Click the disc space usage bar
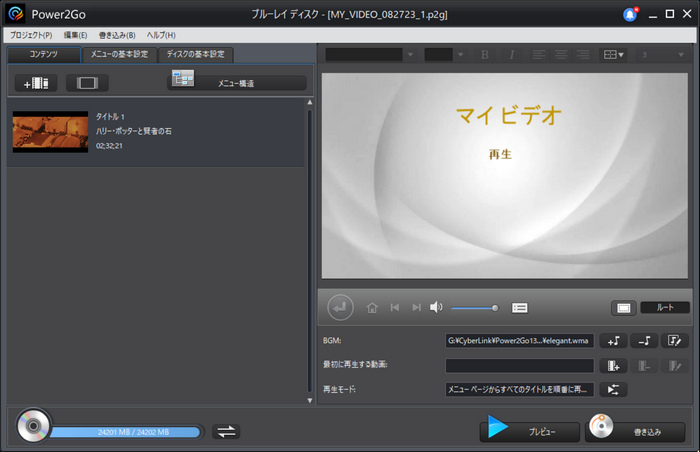This screenshot has width=700, height=452. 126,432
